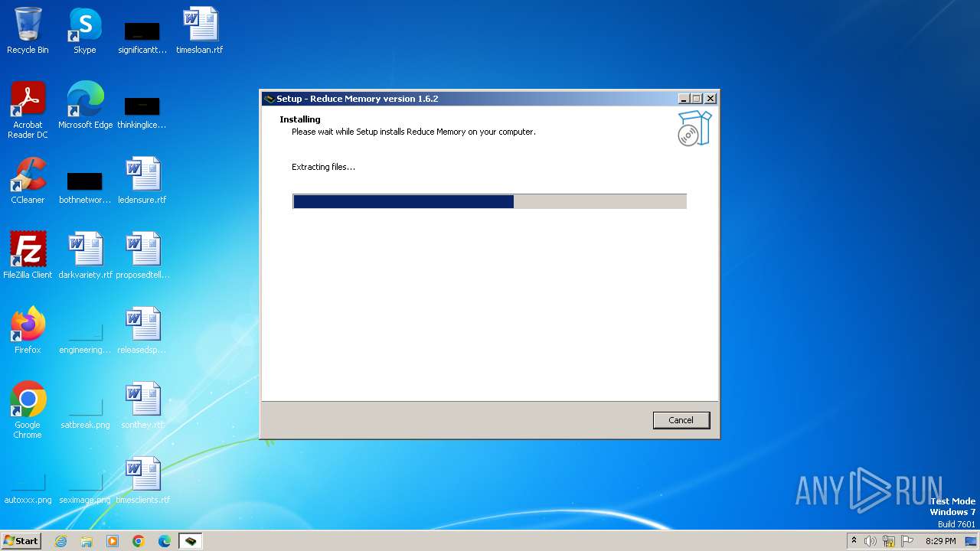Image resolution: width=980 pixels, height=551 pixels.
Task: Select the sonthey.rtf document icon
Action: point(142,406)
